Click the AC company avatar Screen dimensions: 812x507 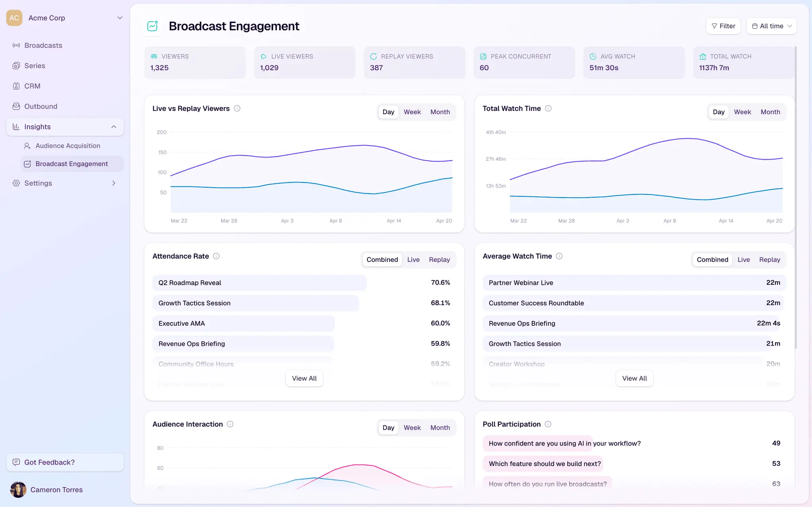click(14, 18)
